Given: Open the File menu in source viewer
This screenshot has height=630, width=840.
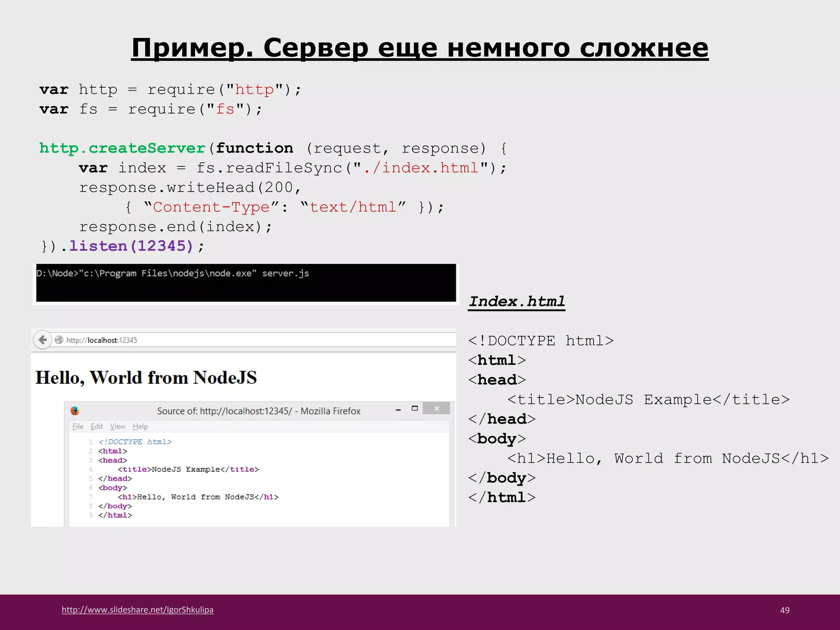Looking at the screenshot, I should pos(78,427).
